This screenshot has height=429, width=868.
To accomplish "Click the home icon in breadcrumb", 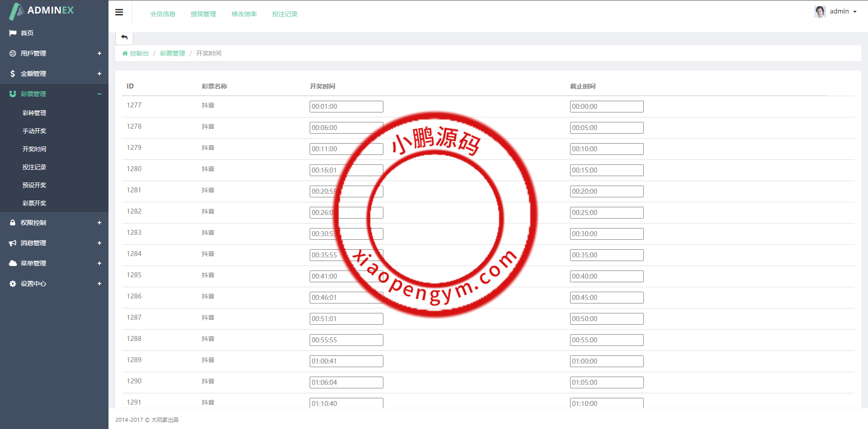I will coord(125,53).
